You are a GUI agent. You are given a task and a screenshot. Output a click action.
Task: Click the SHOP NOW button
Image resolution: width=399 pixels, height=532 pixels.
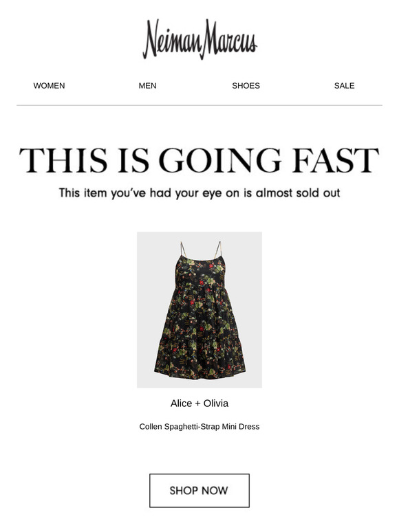(199, 491)
